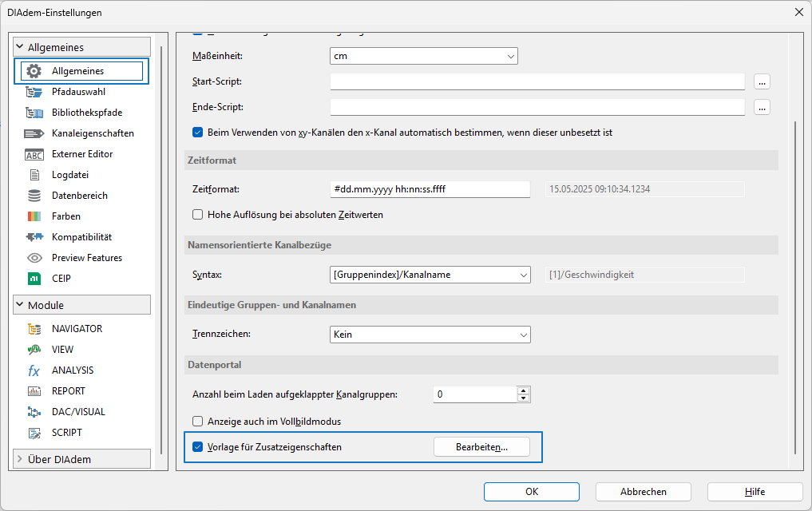Select Logdatei in the sidebar
Screen dimensions: 812x511
pos(70,175)
